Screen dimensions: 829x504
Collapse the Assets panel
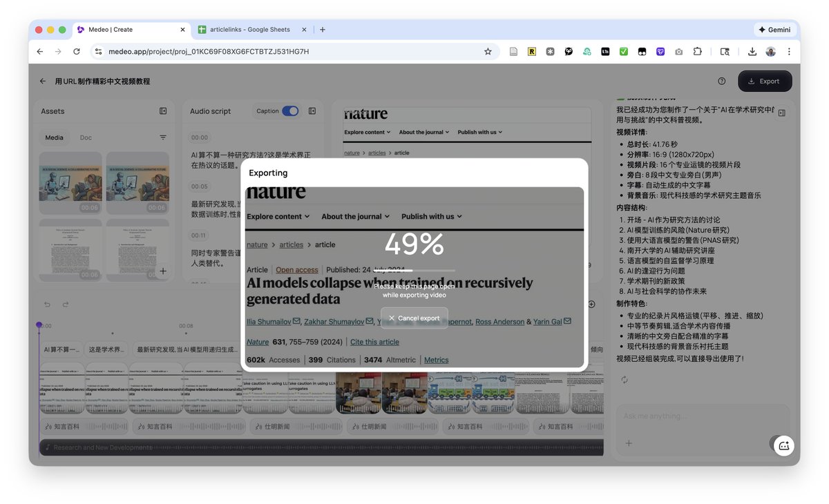tap(163, 111)
